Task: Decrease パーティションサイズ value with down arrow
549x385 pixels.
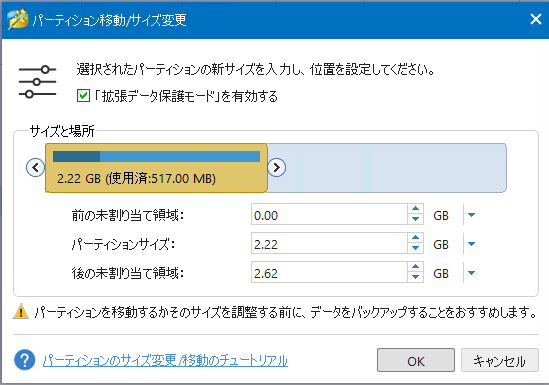Action: [x=416, y=248]
